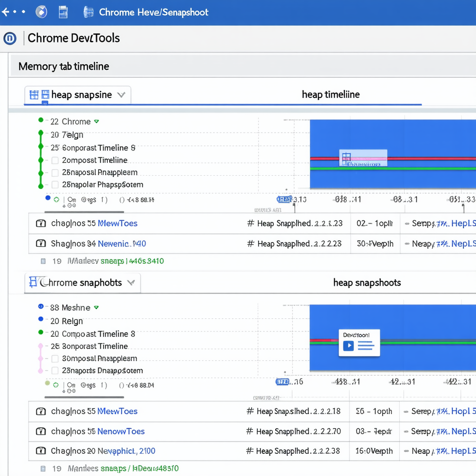476x476 pixels.
Task: Click the 30 Veplh cell
Action: click(x=375, y=244)
